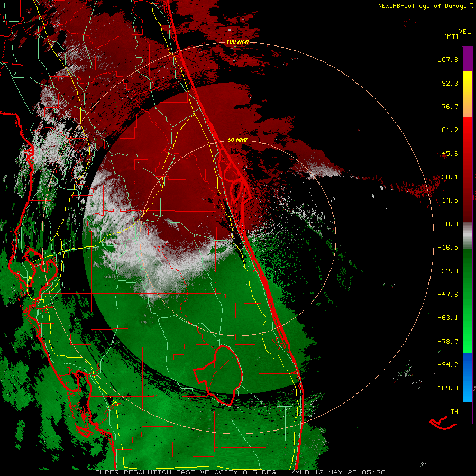Image resolution: width=476 pixels, height=476 pixels.
Task: Click the -78.7 value on velocity scale
Action: tap(448, 342)
